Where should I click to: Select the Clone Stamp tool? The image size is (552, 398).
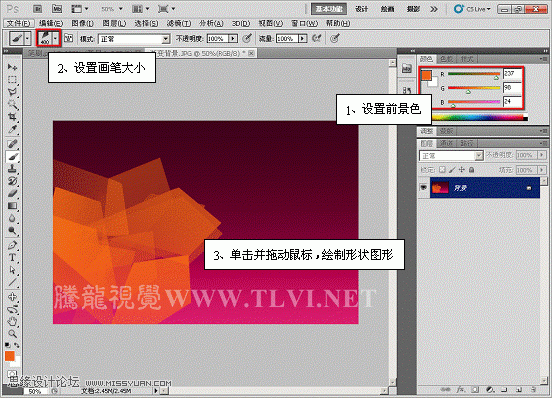(12, 169)
